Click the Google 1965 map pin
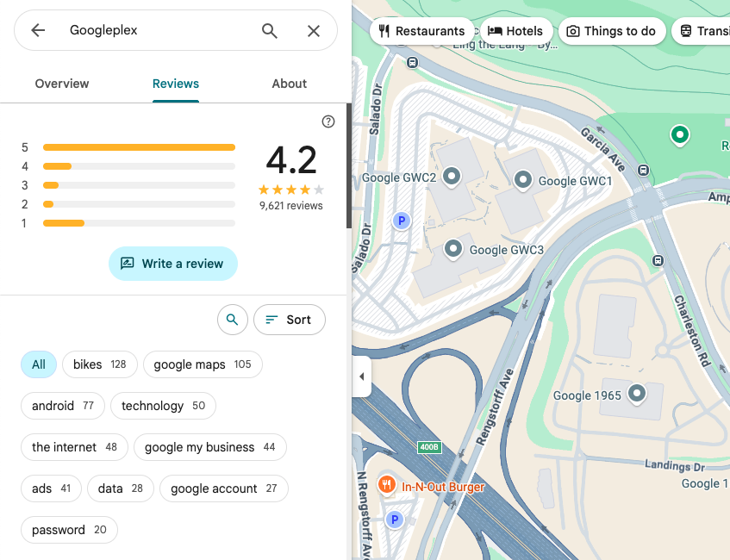 point(637,394)
